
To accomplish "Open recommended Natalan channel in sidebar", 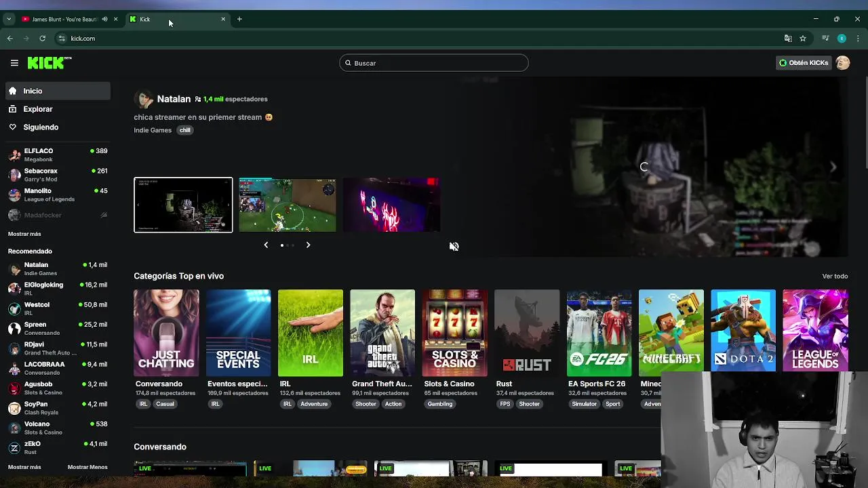I will pyautogui.click(x=58, y=268).
